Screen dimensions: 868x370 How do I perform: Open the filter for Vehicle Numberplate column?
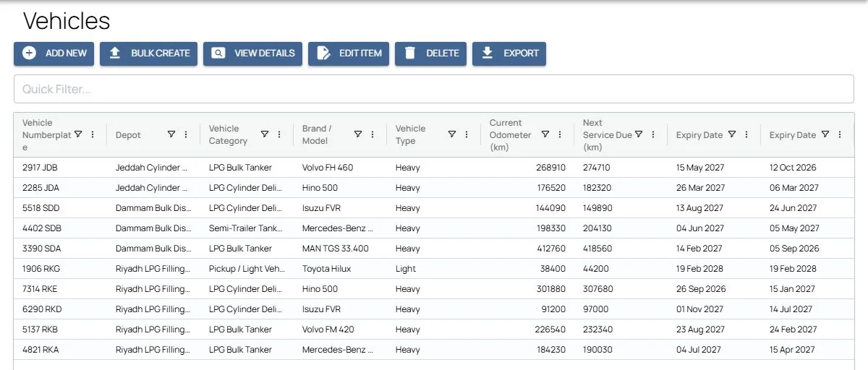tap(78, 134)
